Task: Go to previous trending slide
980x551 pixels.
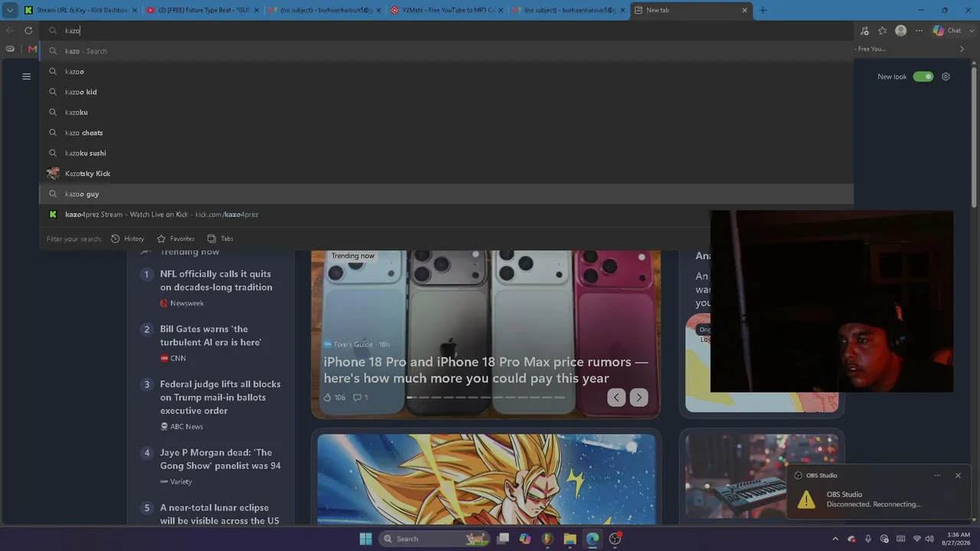Action: click(616, 397)
